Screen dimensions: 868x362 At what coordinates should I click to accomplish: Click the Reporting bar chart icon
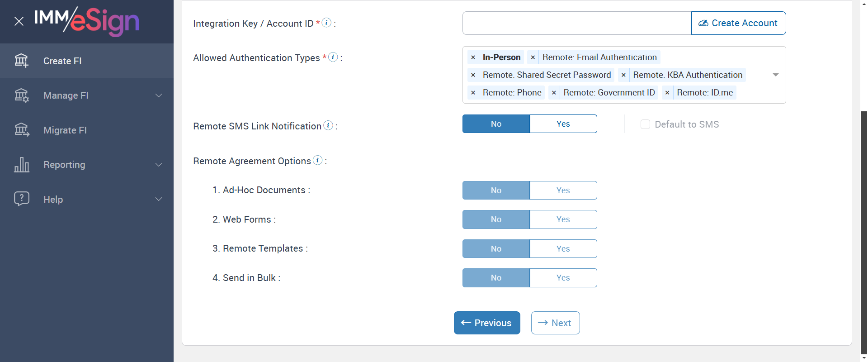coord(21,165)
